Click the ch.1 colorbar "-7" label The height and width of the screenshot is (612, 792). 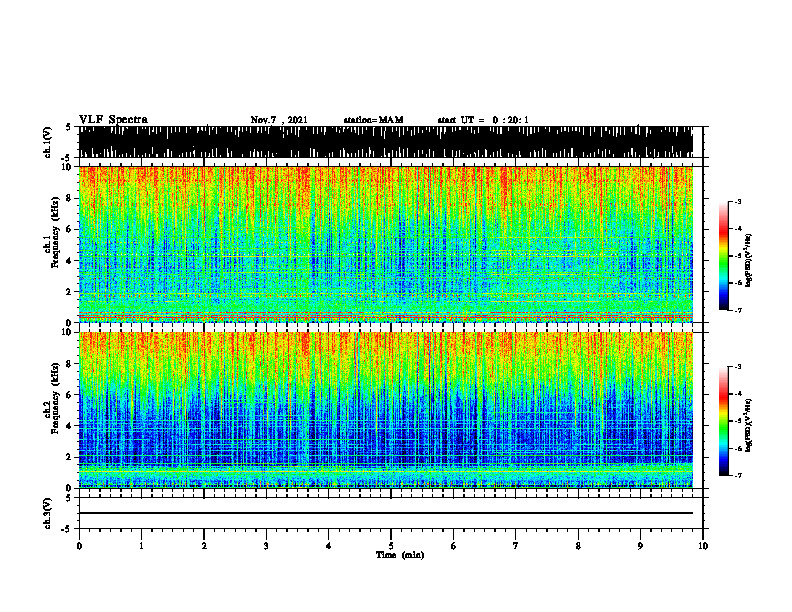[738, 310]
